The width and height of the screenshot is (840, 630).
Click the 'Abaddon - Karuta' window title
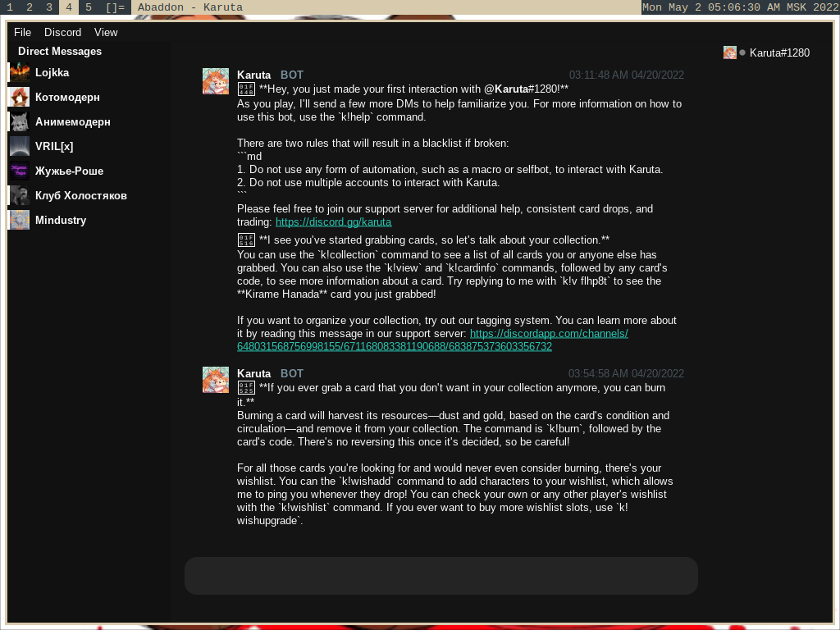click(190, 7)
